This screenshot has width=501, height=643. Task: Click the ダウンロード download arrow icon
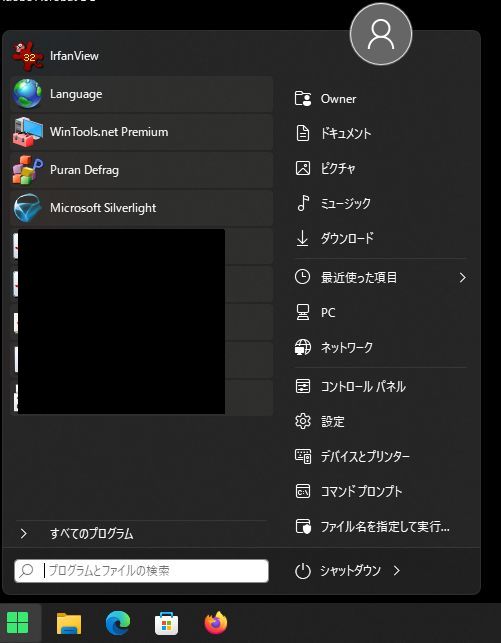[303, 238]
